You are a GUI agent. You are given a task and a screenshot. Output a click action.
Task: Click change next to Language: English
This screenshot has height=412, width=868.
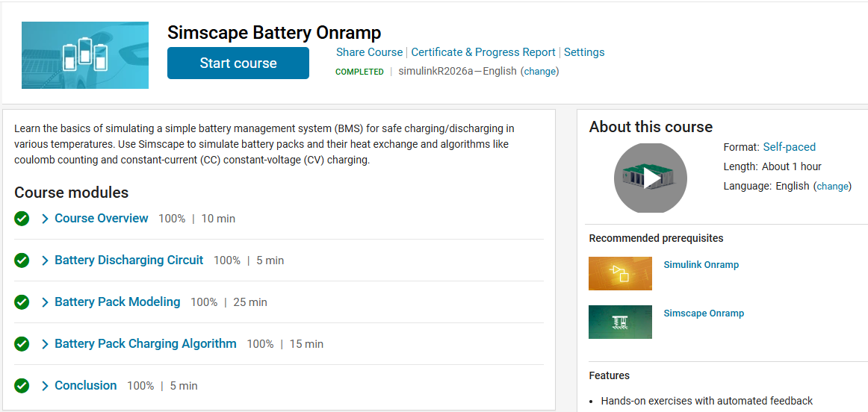point(833,187)
